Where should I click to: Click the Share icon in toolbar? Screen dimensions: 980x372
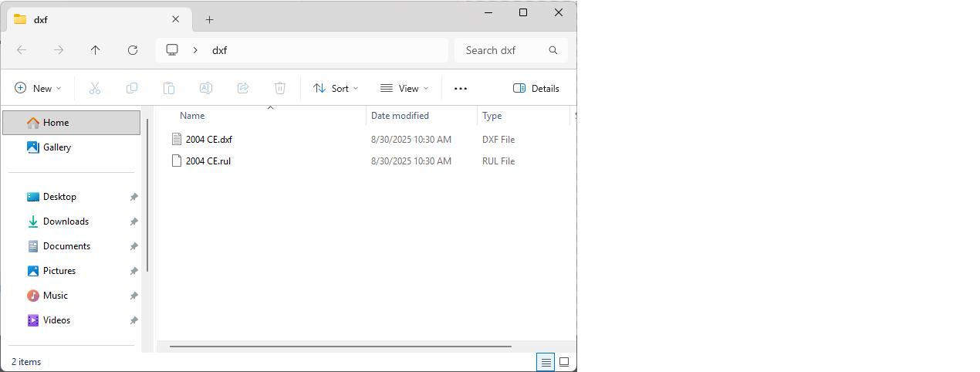[243, 89]
